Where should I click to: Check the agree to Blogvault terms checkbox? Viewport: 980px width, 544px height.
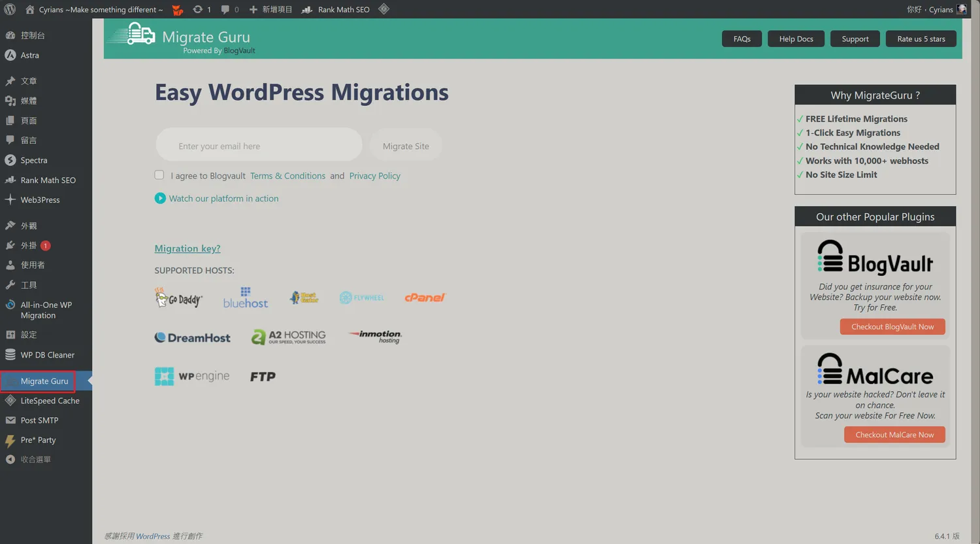(159, 175)
